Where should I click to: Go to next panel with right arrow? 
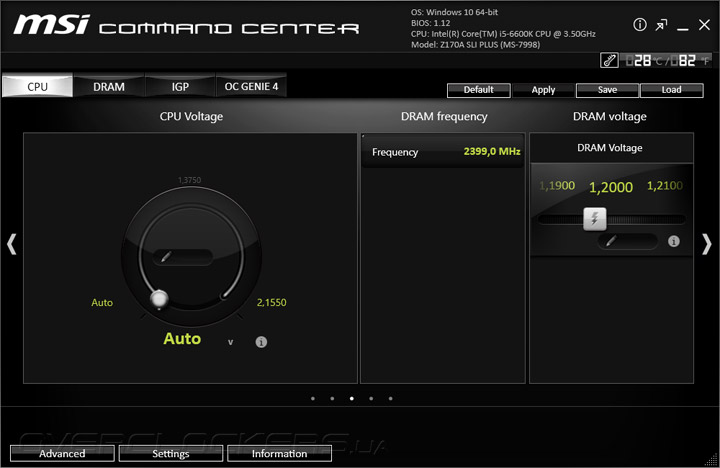[707, 244]
